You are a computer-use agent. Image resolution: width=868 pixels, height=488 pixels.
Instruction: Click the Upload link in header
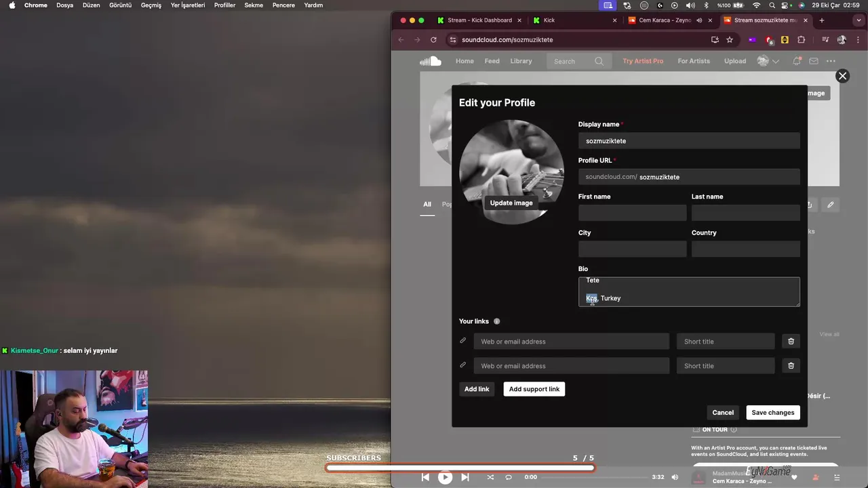735,61
